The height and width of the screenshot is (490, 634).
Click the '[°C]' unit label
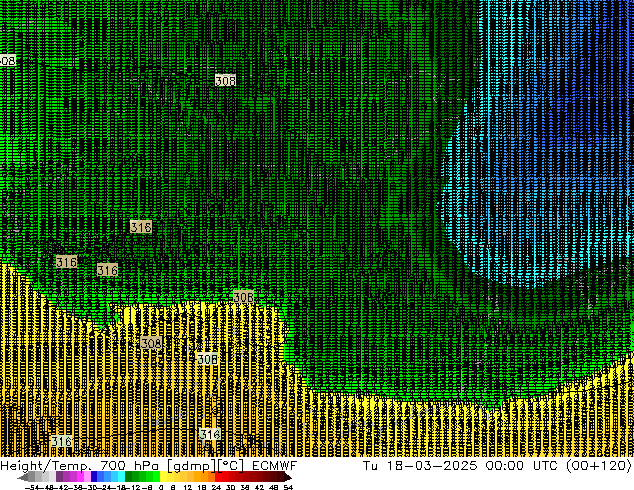[x=231, y=466]
